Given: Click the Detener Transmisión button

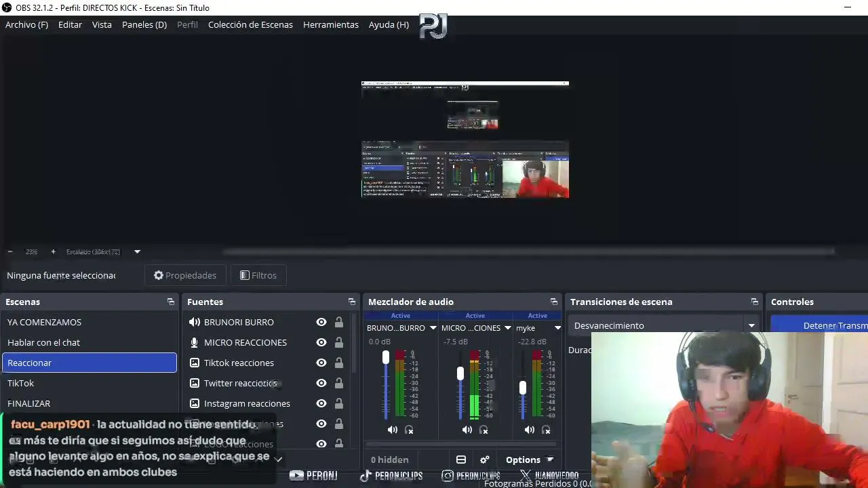Looking at the screenshot, I should pyautogui.click(x=819, y=325).
